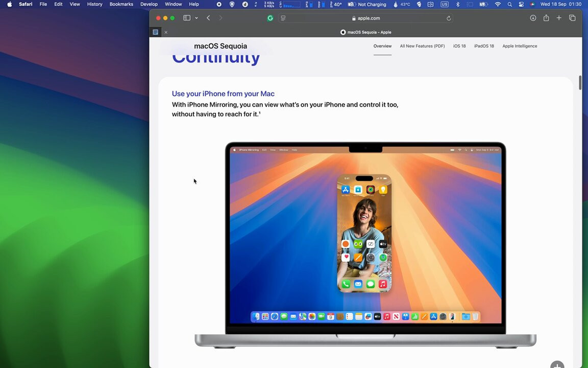Open the Bookmarks menu
Image resolution: width=588 pixels, height=368 pixels.
(x=121, y=5)
